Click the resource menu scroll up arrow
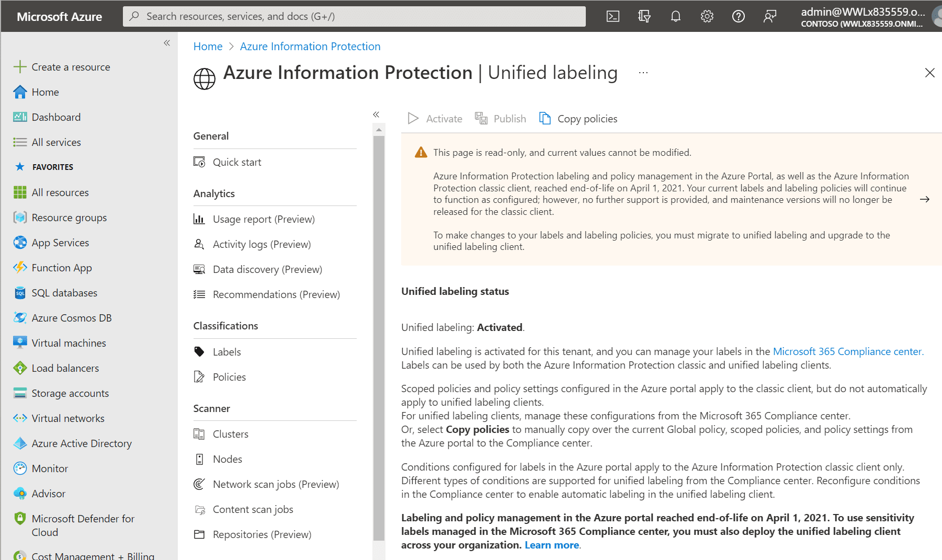 click(379, 129)
